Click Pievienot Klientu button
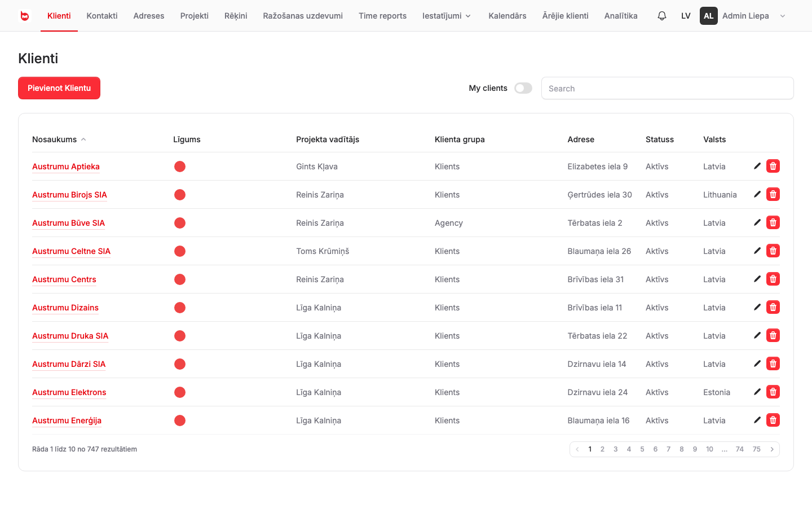Viewport: 812px width, 508px height. pos(59,88)
